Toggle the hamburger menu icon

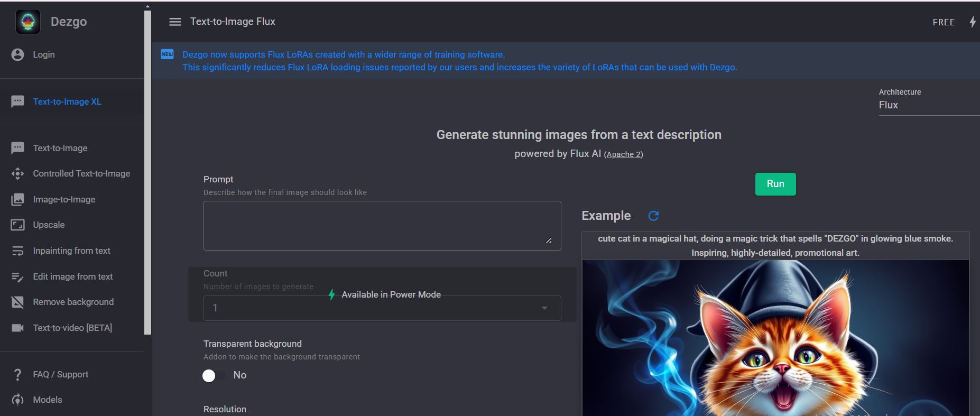click(x=175, y=22)
